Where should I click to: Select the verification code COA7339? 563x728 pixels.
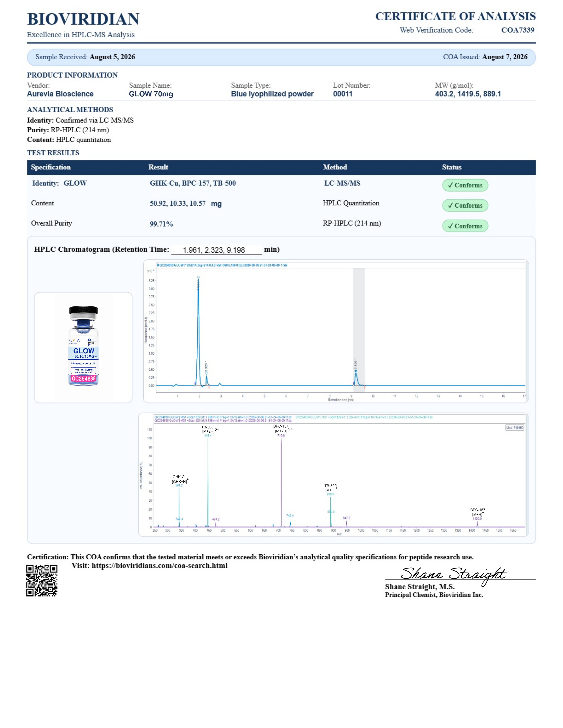coord(518,30)
